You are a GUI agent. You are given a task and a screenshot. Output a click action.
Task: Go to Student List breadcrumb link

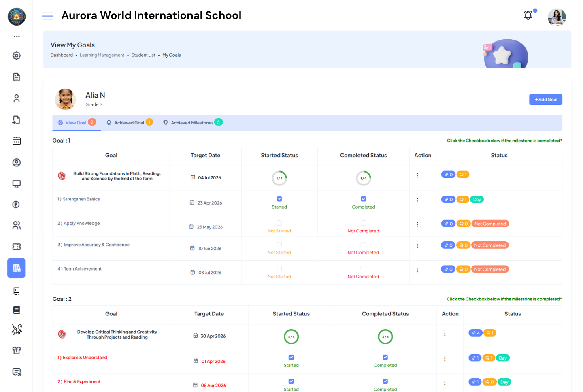pos(143,55)
